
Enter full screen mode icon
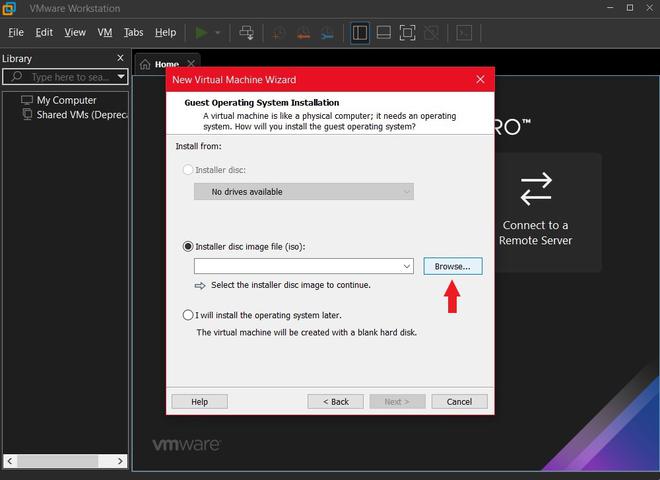407,32
